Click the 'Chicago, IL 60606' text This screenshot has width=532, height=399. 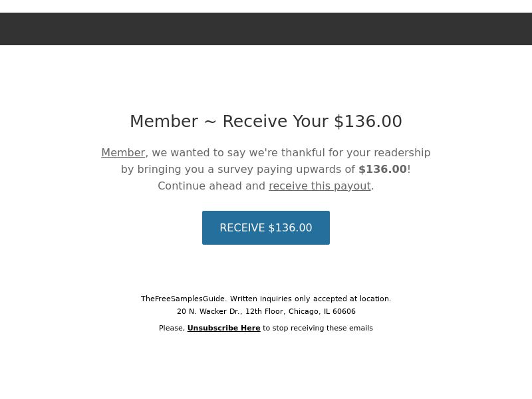[x=322, y=311]
